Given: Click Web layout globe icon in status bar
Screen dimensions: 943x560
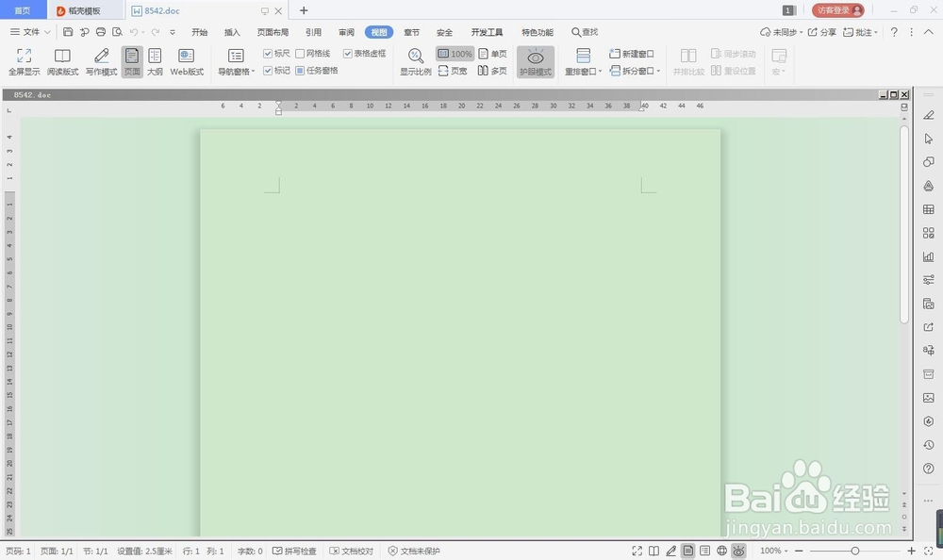Looking at the screenshot, I should click(x=721, y=551).
